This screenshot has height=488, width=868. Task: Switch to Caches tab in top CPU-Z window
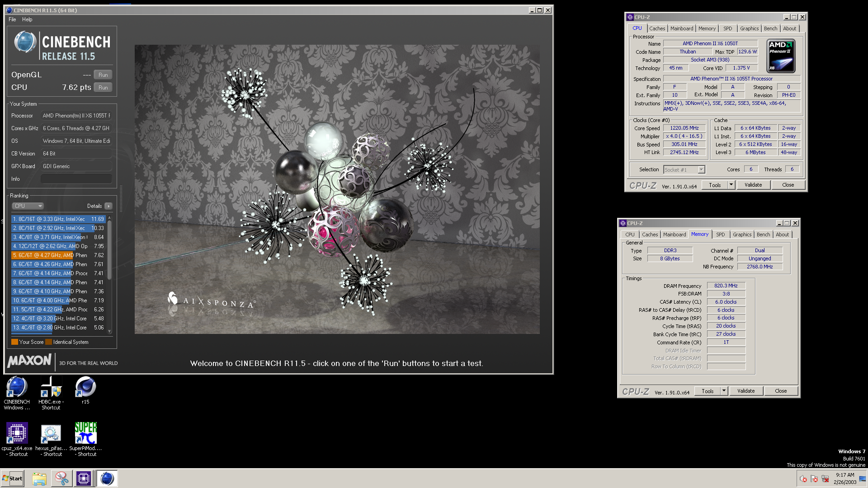click(x=657, y=28)
